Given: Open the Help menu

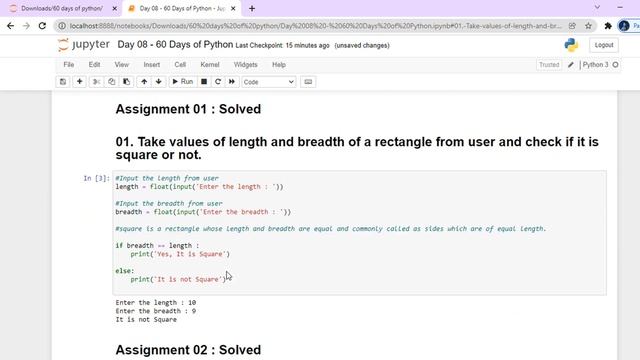Looking at the screenshot, I should [279, 64].
